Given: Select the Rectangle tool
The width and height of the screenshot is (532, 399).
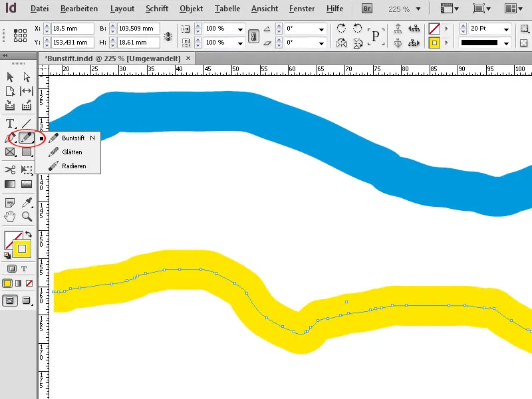Looking at the screenshot, I should click(27, 152).
